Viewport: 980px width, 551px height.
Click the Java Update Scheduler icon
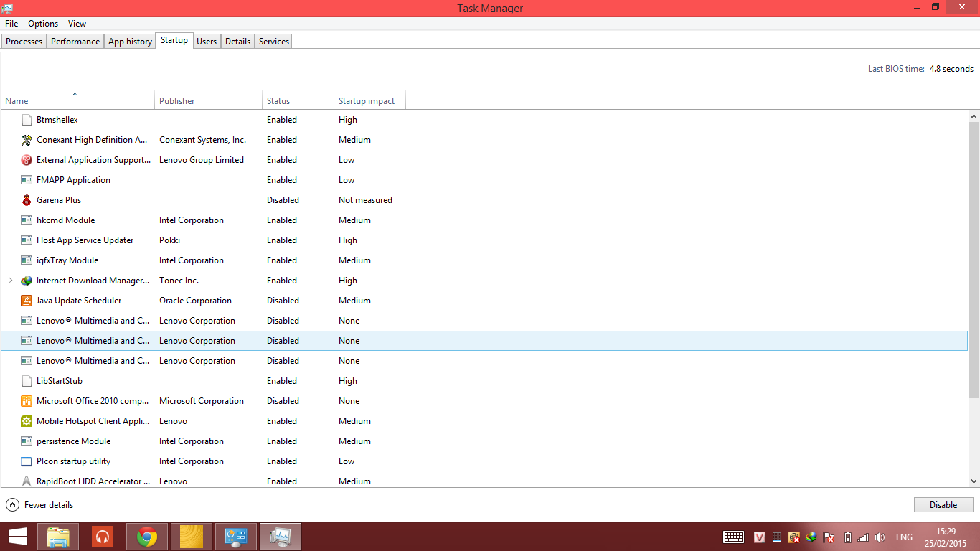tap(27, 301)
